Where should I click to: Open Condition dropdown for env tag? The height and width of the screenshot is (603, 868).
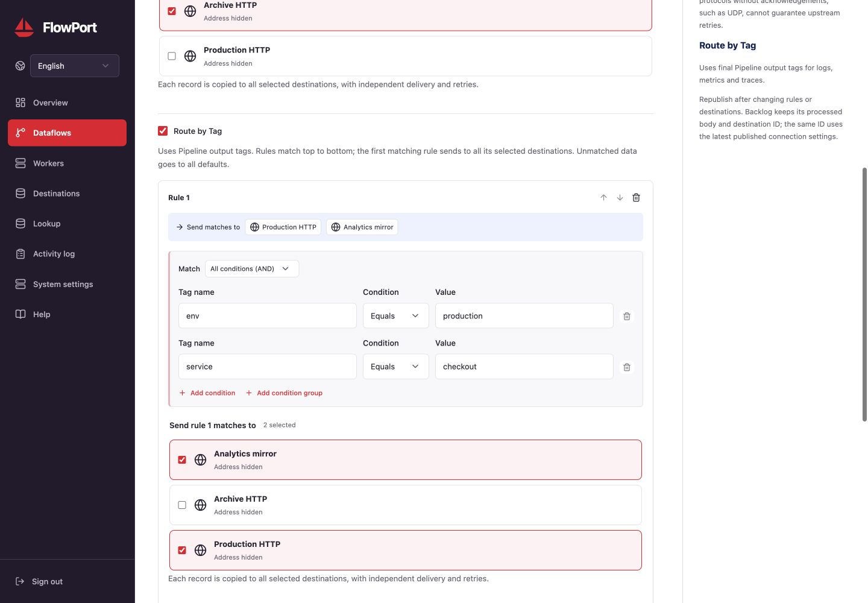point(395,316)
